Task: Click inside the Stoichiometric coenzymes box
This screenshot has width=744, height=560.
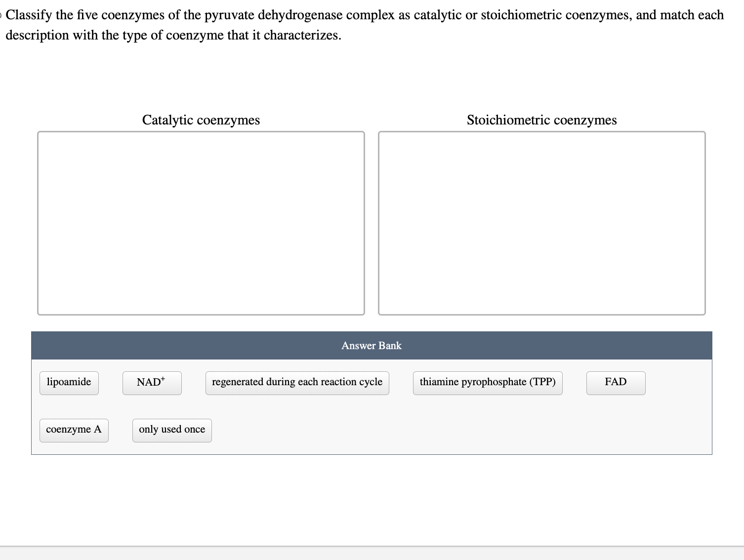Action: coord(541,222)
